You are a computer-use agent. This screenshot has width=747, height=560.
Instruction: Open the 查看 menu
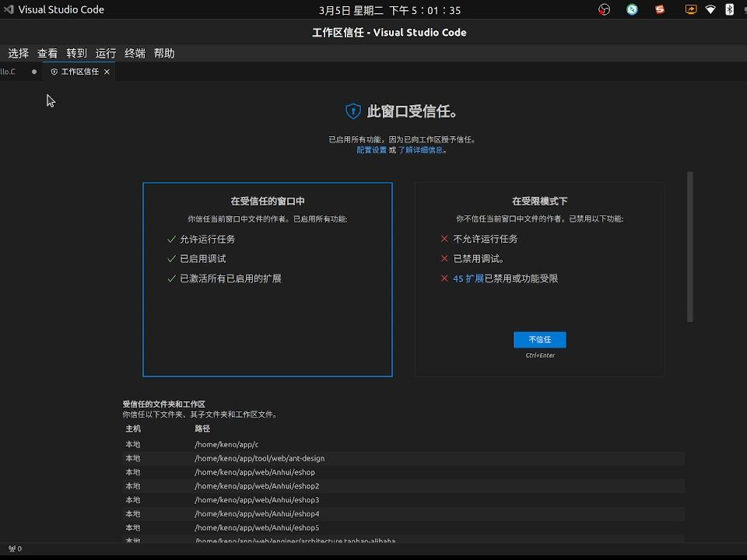[47, 53]
